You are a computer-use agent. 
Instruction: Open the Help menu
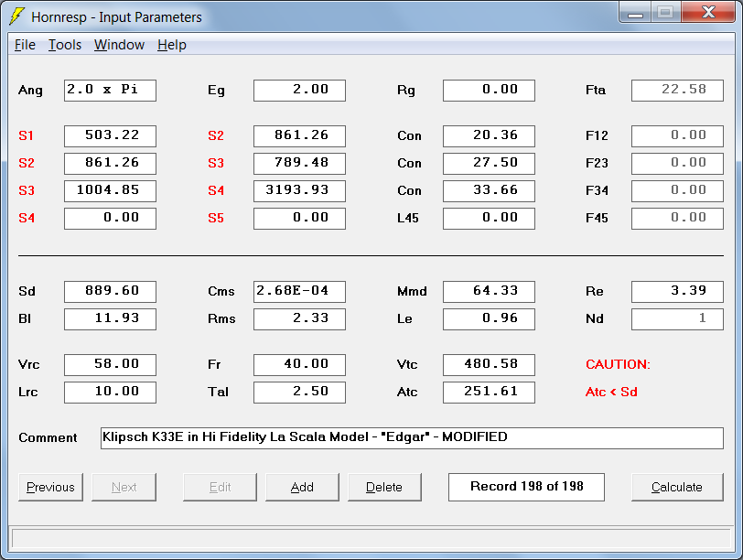pos(171,45)
